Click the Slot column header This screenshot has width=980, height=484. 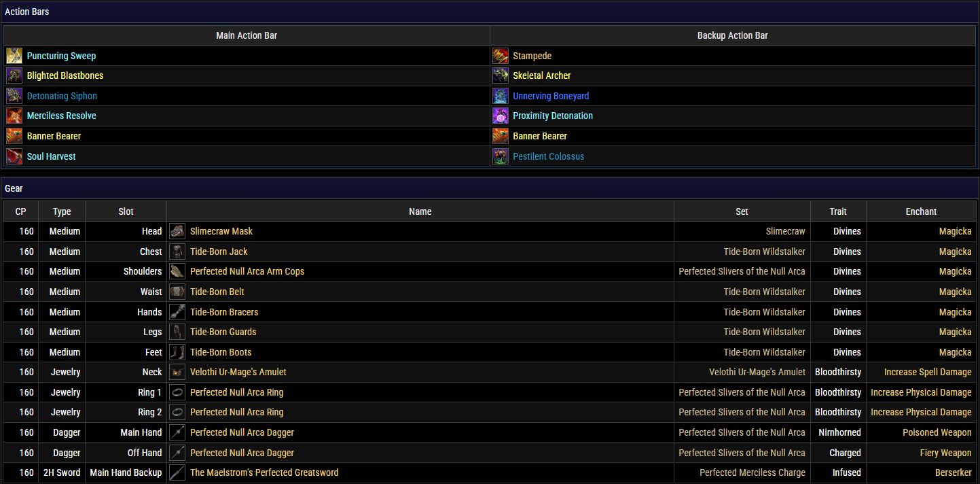126,211
